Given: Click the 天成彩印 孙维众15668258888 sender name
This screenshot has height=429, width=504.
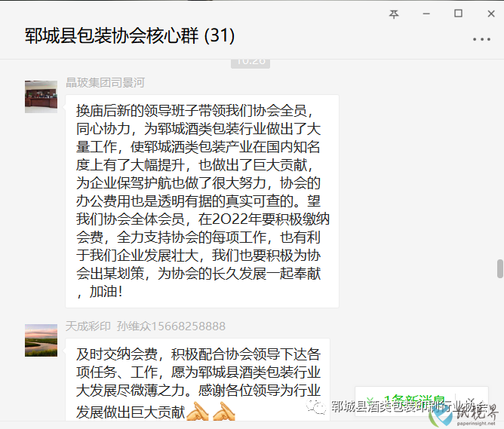Looking at the screenshot, I should (146, 326).
